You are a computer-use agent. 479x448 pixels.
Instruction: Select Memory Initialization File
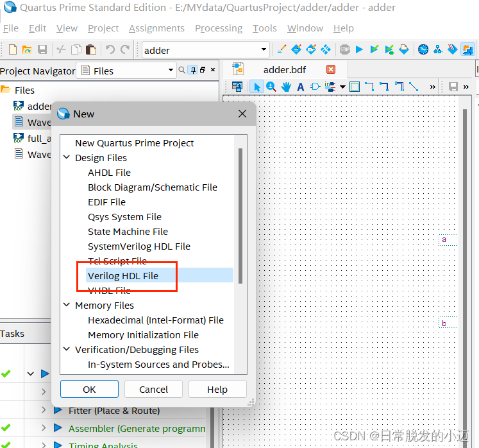pyautogui.click(x=143, y=334)
